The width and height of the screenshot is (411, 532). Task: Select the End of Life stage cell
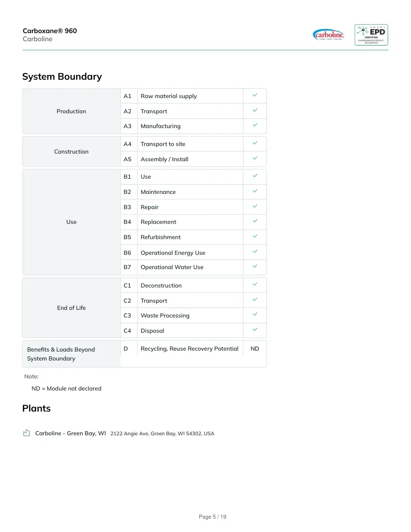coord(71,308)
